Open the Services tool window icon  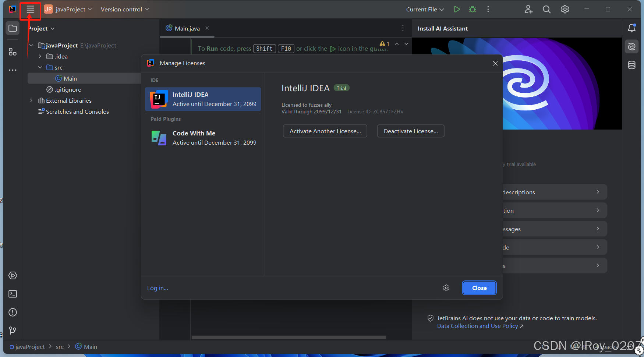point(13,276)
